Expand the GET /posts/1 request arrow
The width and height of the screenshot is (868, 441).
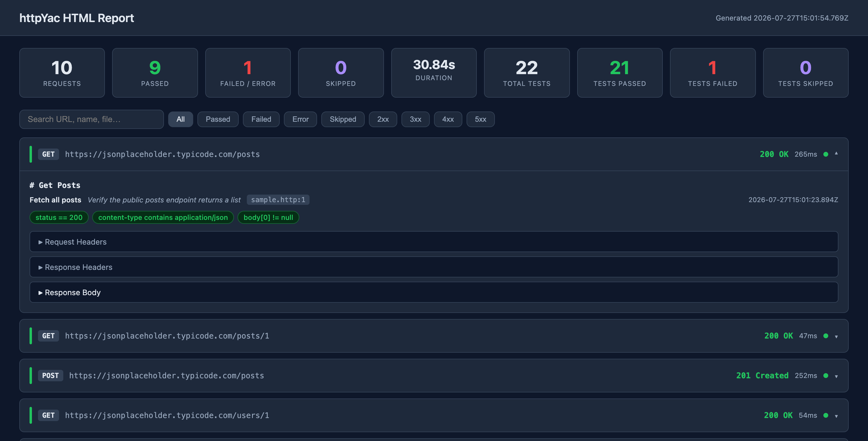pyautogui.click(x=836, y=336)
